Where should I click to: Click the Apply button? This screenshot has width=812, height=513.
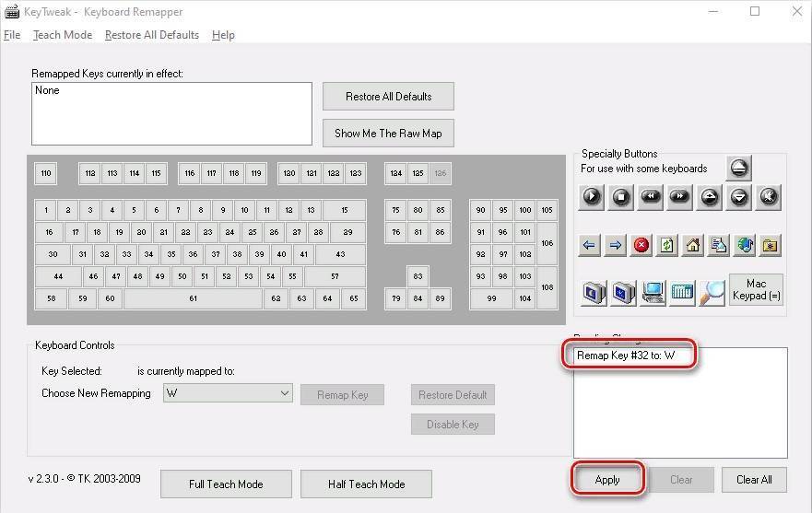coord(606,480)
